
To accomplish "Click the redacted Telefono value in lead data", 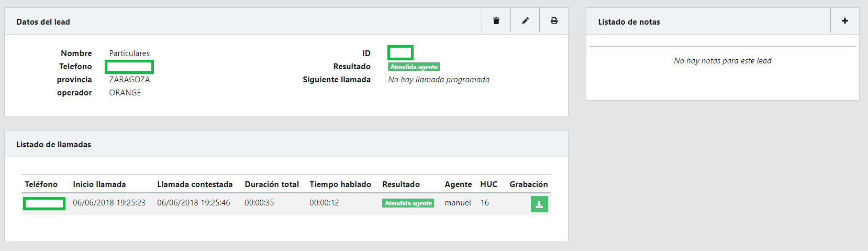I will (x=129, y=67).
